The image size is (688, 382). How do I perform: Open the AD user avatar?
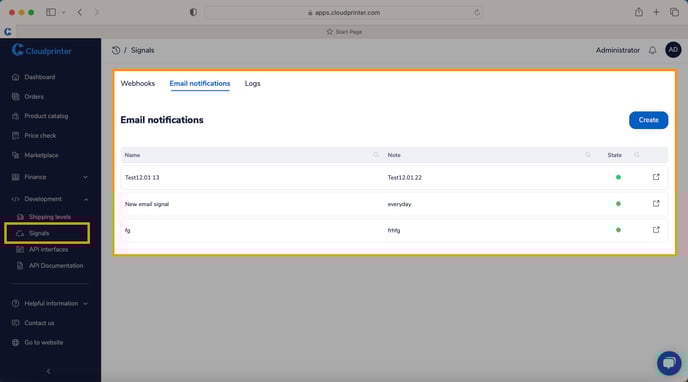(x=673, y=50)
